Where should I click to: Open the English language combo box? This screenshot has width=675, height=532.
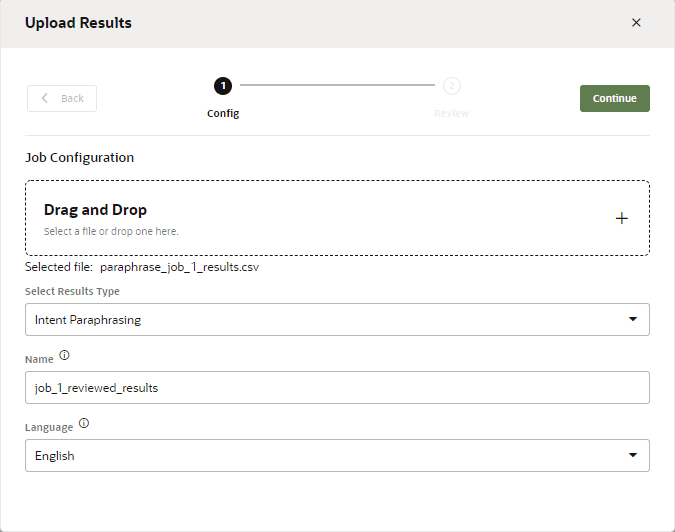[x=320, y=456]
